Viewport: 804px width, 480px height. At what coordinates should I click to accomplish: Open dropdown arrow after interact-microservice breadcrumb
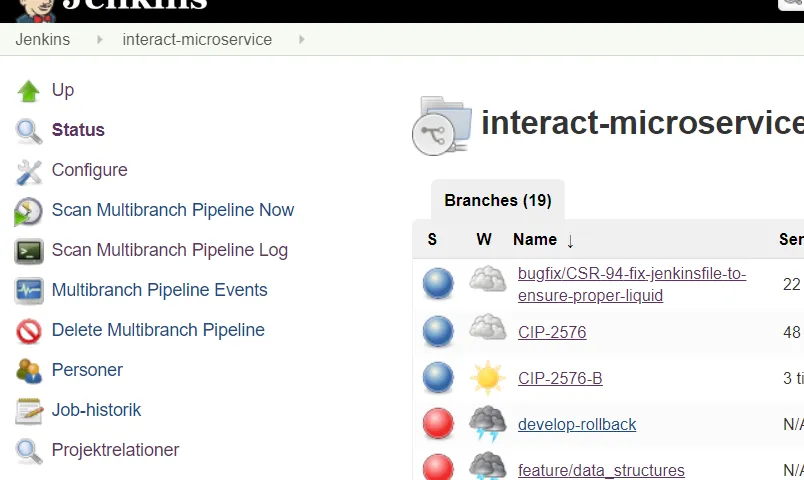point(302,39)
